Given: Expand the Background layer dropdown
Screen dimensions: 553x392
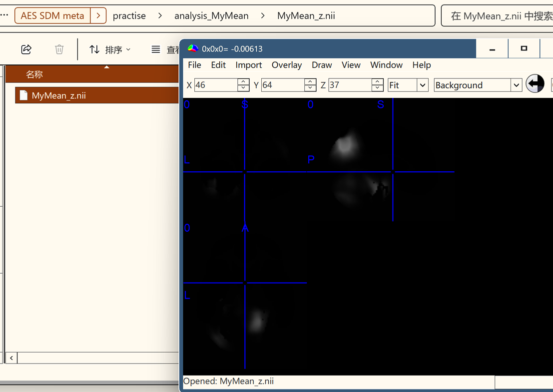Looking at the screenshot, I should (x=516, y=85).
